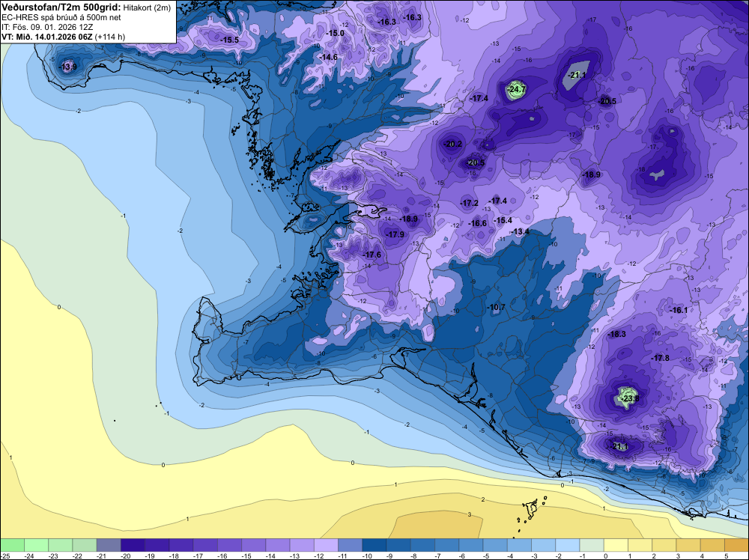Click the -23.8 temperature label on the green spot
Image resolution: width=749 pixels, height=560 pixels.
tap(629, 398)
